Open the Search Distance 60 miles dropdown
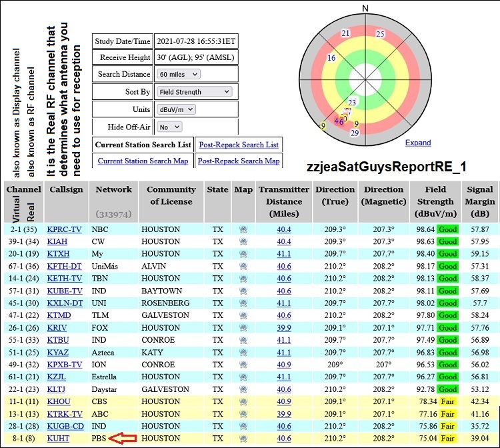The width and height of the screenshot is (500, 448). pyautogui.click(x=179, y=74)
